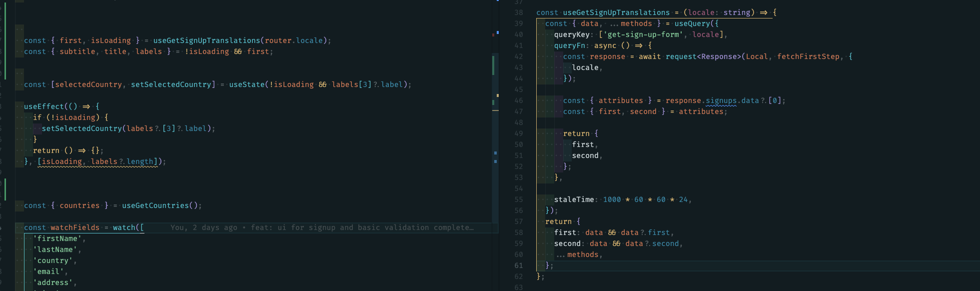Click the 'useQuery' call on line 39
The image size is (980, 291).
pos(692,23)
